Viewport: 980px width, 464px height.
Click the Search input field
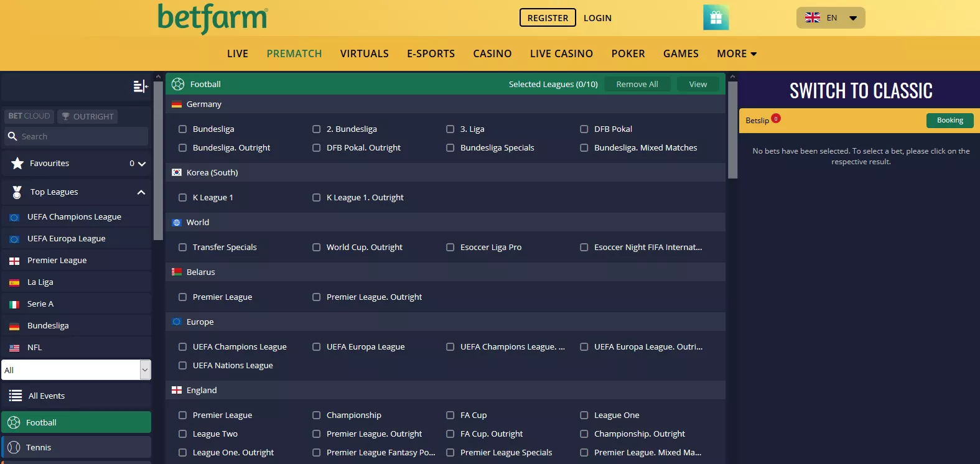pos(76,136)
